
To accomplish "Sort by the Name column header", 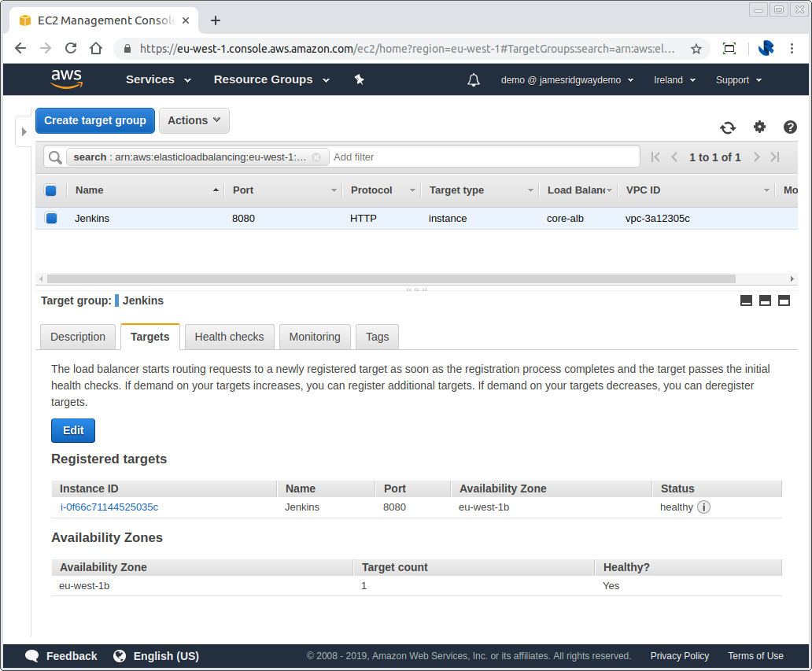I will click(90, 190).
